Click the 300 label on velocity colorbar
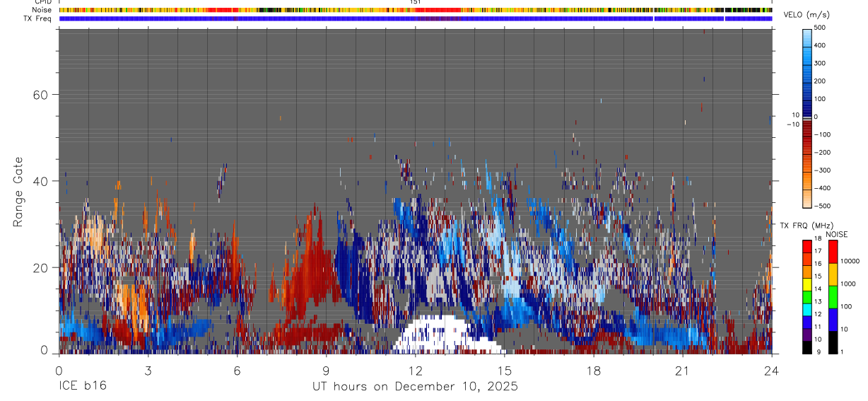The image size is (868, 401). click(x=821, y=63)
